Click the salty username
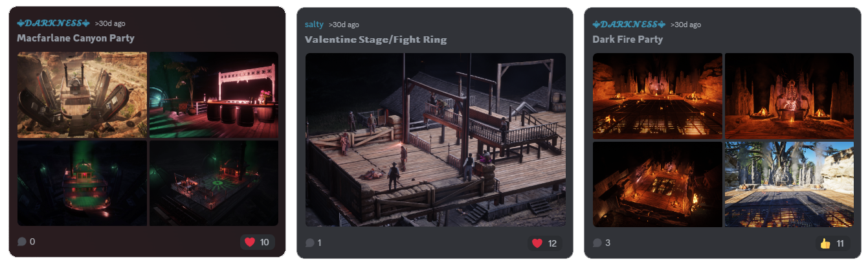The width and height of the screenshot is (868, 266). tap(314, 25)
